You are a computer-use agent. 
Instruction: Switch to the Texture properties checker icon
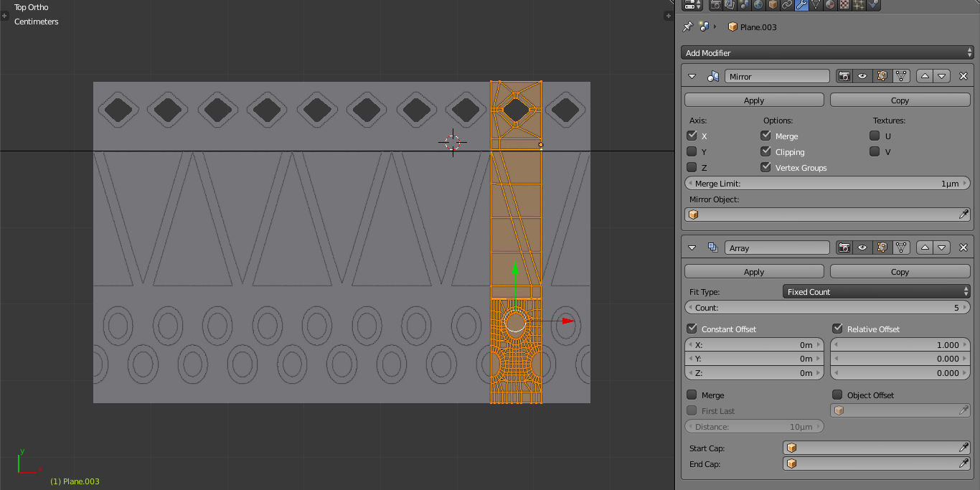(843, 5)
